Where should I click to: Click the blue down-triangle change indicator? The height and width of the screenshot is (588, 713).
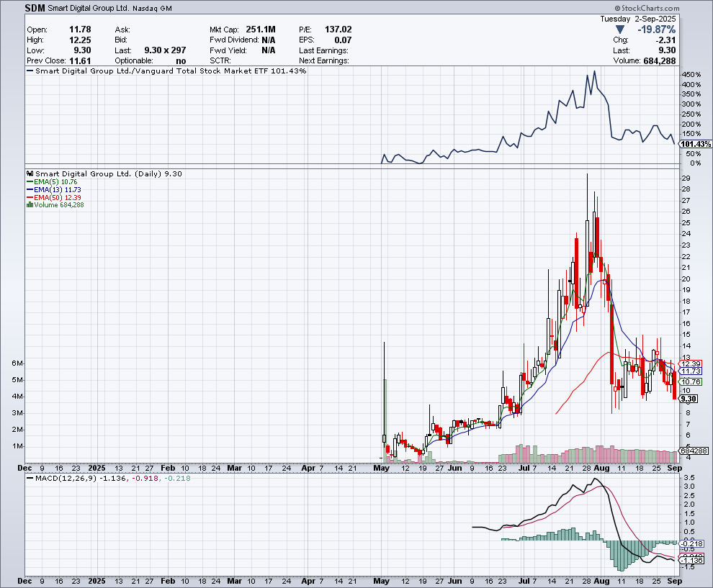click(x=620, y=30)
